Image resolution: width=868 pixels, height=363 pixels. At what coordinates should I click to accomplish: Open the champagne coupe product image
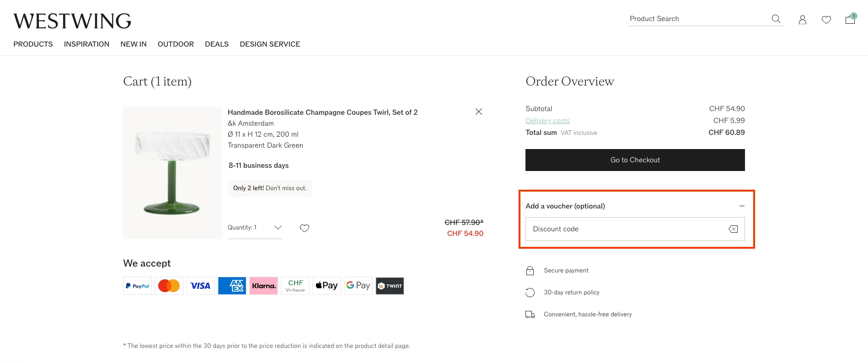172,173
